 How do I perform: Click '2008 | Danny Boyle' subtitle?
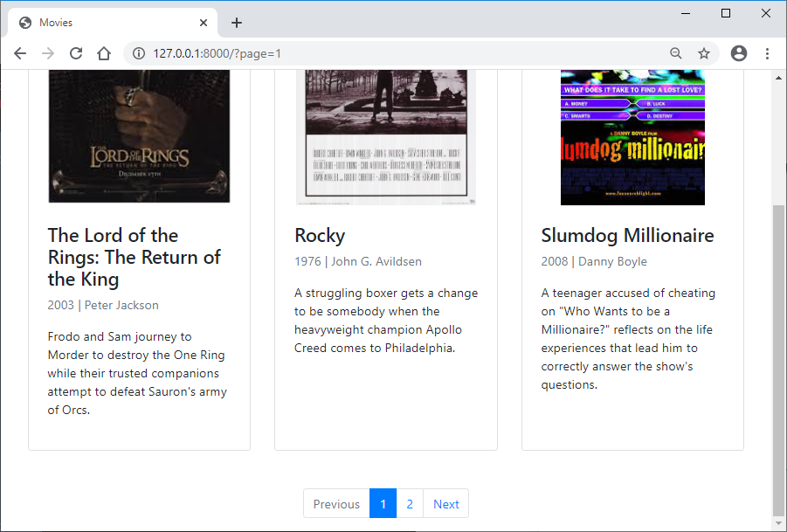coord(594,261)
